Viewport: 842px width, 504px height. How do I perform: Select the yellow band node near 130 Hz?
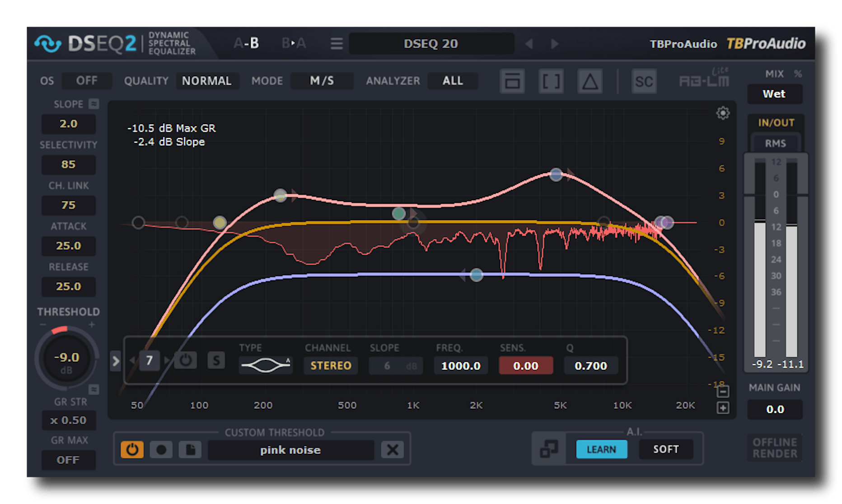tap(220, 222)
